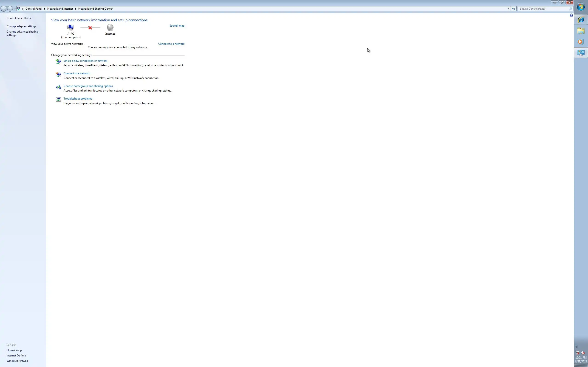Click the refresh button beside address bar

pyautogui.click(x=513, y=9)
